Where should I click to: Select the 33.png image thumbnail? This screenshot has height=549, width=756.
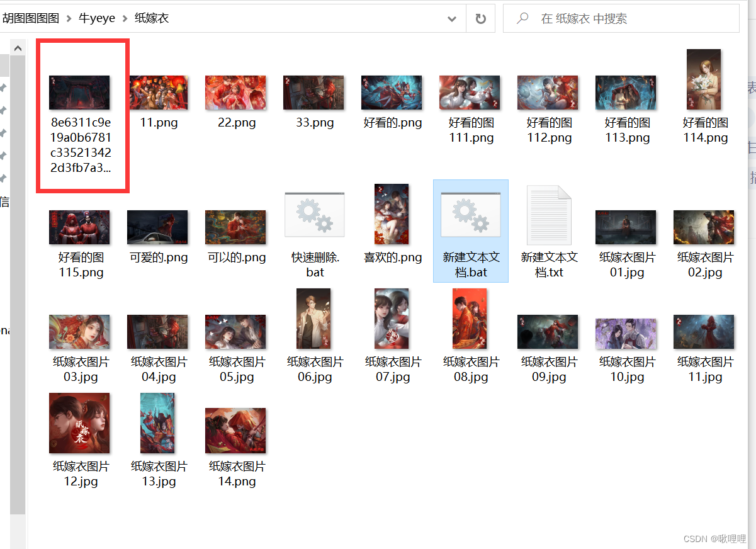[313, 93]
